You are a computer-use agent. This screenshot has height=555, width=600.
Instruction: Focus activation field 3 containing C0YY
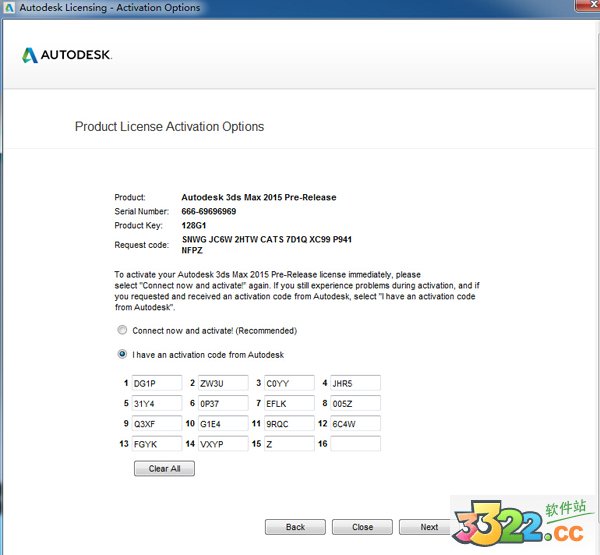coord(289,383)
